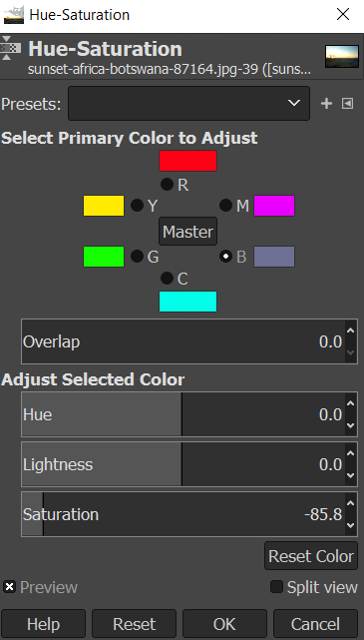Click the image thumbnail in the header
Image resolution: width=364 pixels, height=640 pixels.
342,56
